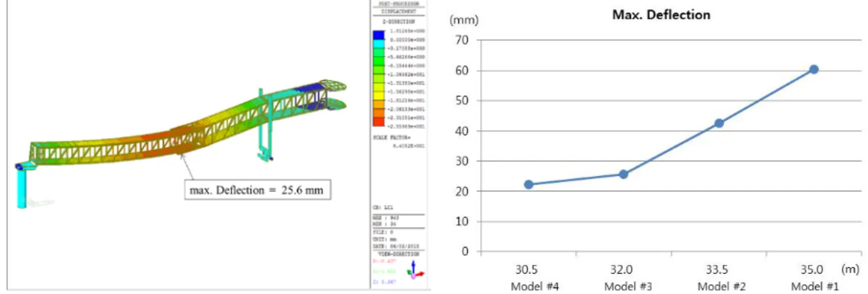Select the yellow legend color swatch

[x=378, y=97]
